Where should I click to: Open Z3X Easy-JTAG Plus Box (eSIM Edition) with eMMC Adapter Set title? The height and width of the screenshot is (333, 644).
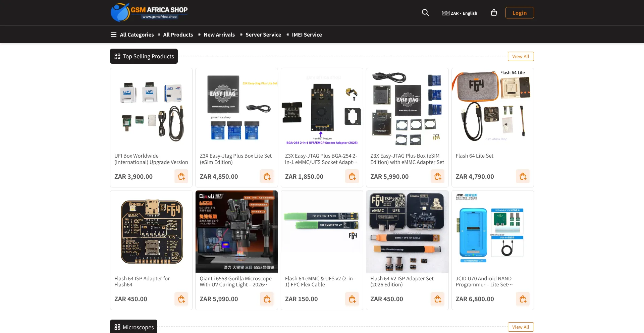(x=407, y=159)
